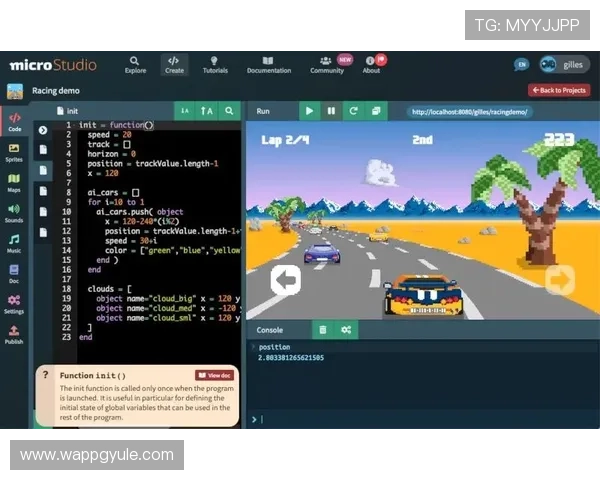Clear the console with trash icon
This screenshot has width=600, height=480.
click(x=322, y=329)
